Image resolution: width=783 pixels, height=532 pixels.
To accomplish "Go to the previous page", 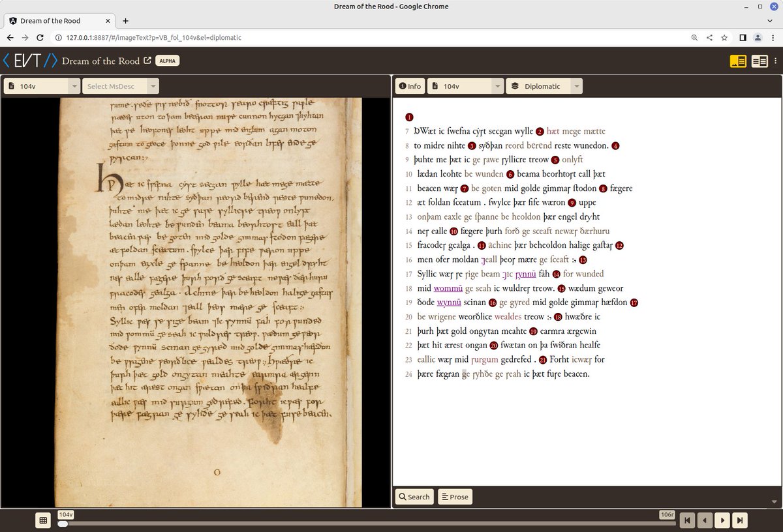I will pos(704,520).
